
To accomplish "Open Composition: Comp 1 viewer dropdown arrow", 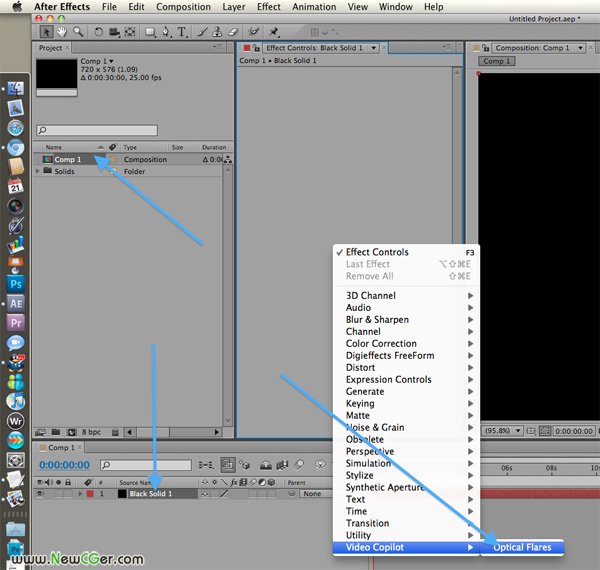I will (x=580, y=48).
